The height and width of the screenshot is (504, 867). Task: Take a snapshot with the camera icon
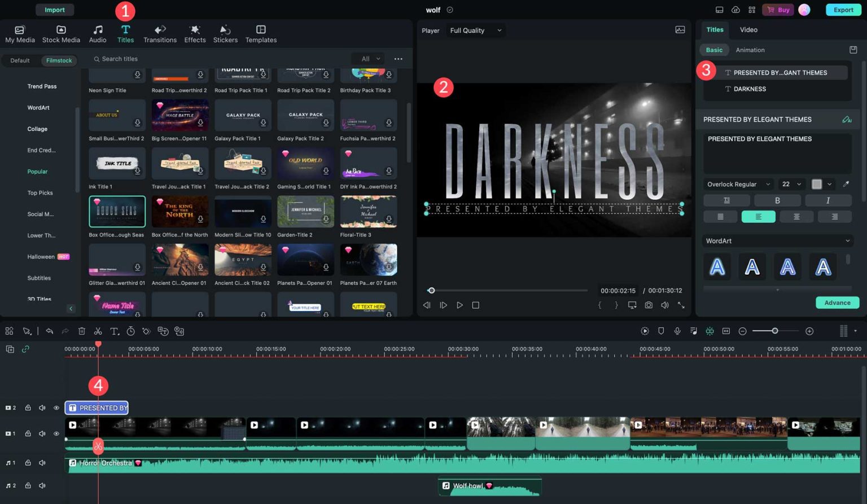tap(649, 305)
